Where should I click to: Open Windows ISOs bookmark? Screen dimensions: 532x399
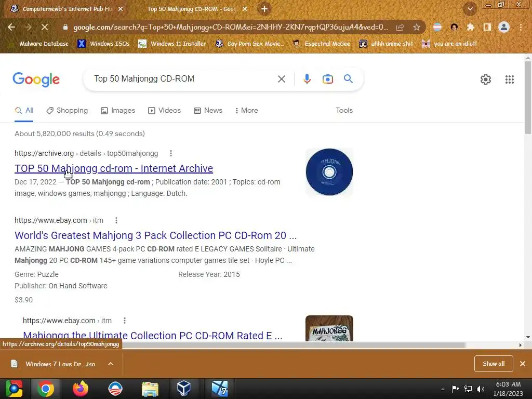(x=104, y=44)
